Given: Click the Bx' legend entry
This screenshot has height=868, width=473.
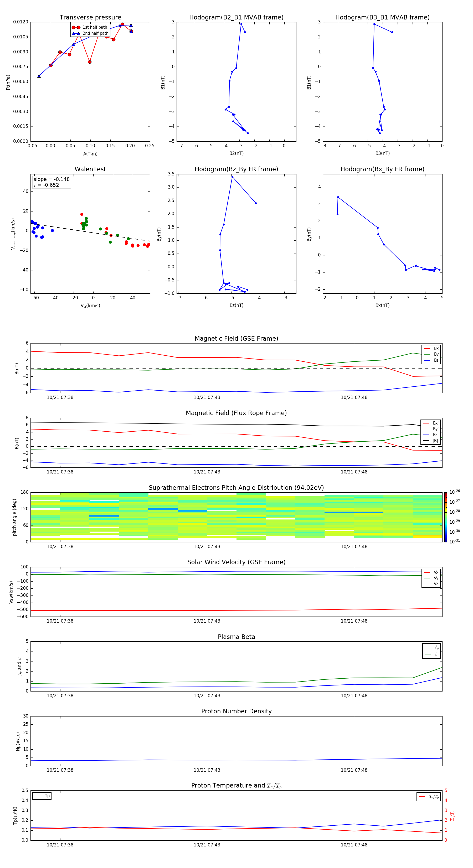Looking at the screenshot, I should [x=431, y=423].
